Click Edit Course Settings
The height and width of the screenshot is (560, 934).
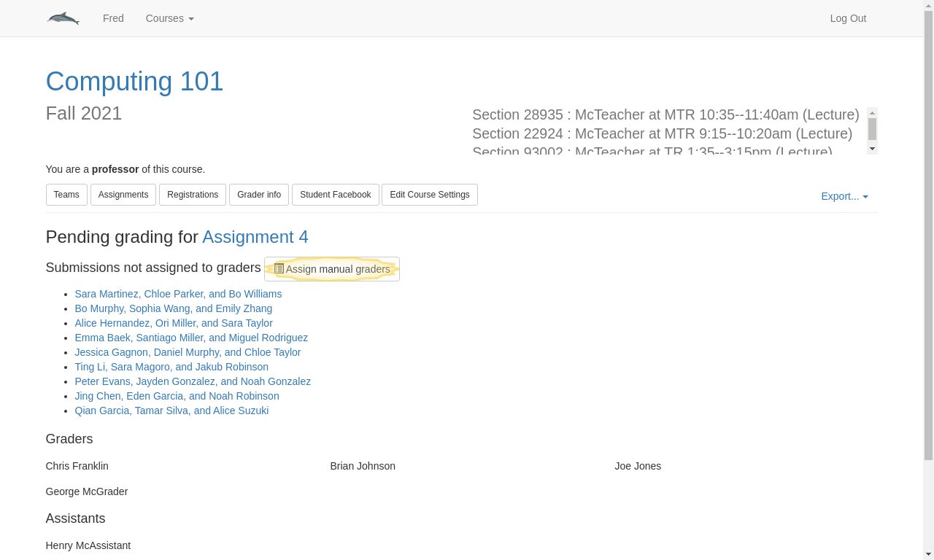coord(430,195)
